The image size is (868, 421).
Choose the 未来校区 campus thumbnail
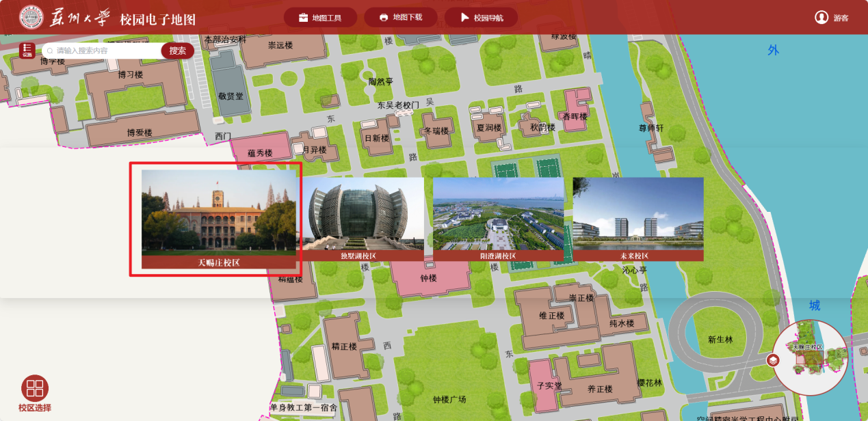pos(637,219)
